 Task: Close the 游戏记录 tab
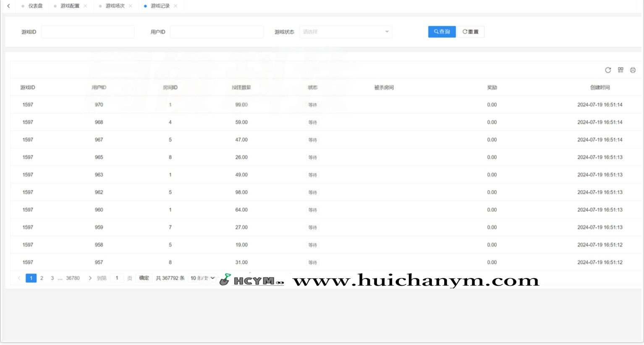click(175, 6)
